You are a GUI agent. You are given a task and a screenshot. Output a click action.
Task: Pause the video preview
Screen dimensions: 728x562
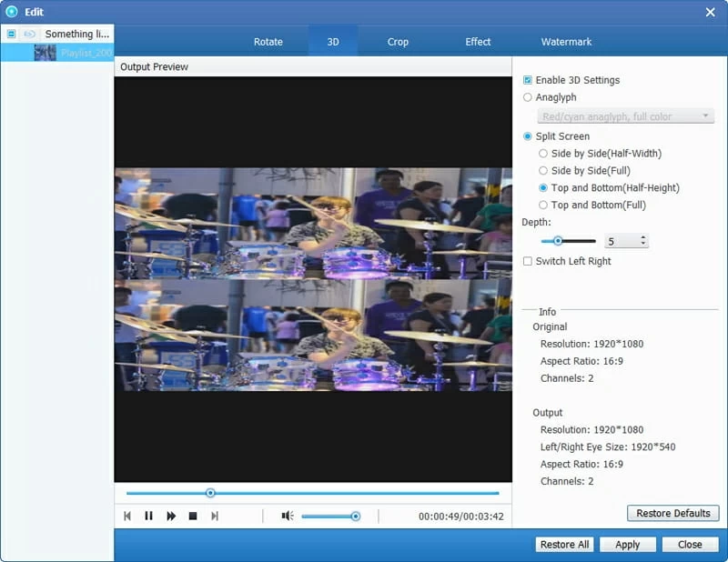click(x=148, y=516)
